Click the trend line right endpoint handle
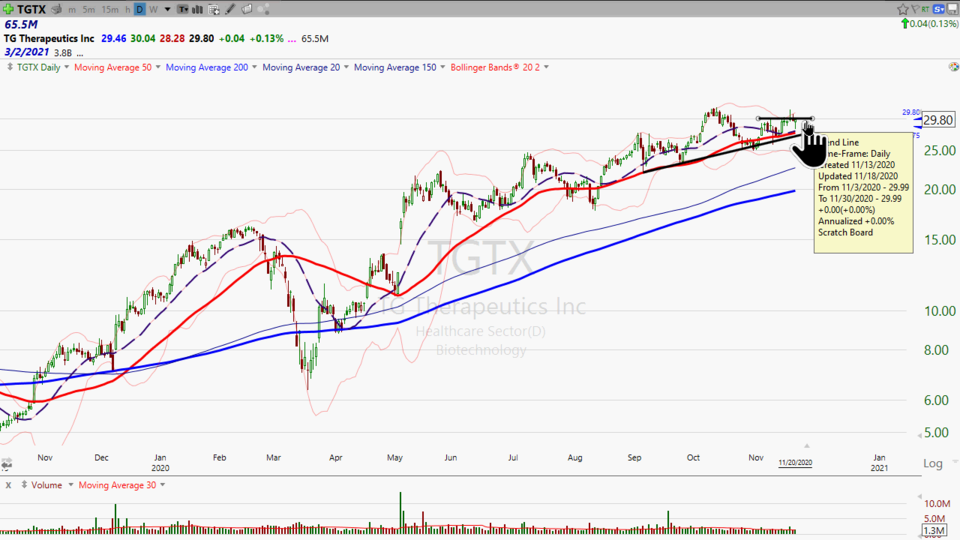Image resolution: width=960 pixels, height=540 pixels. coord(813,118)
